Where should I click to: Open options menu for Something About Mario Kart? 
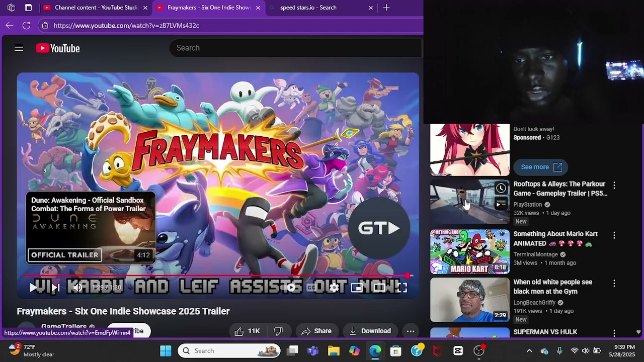[x=614, y=235]
